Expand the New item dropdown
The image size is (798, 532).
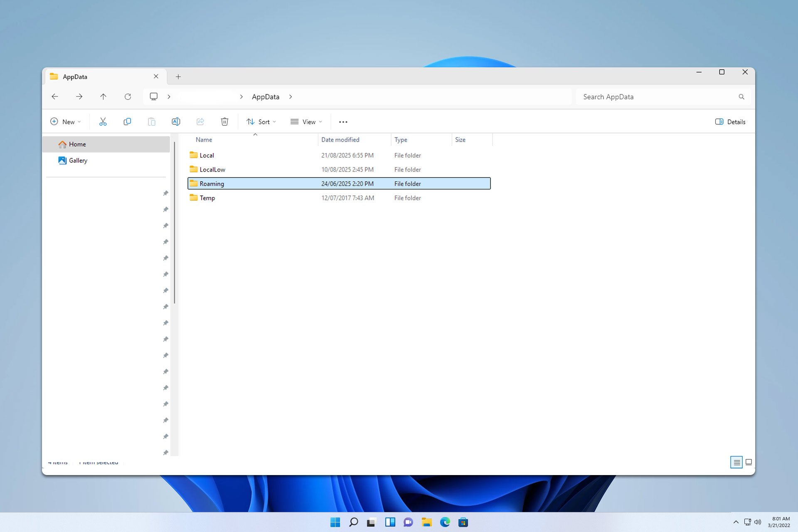coord(66,122)
